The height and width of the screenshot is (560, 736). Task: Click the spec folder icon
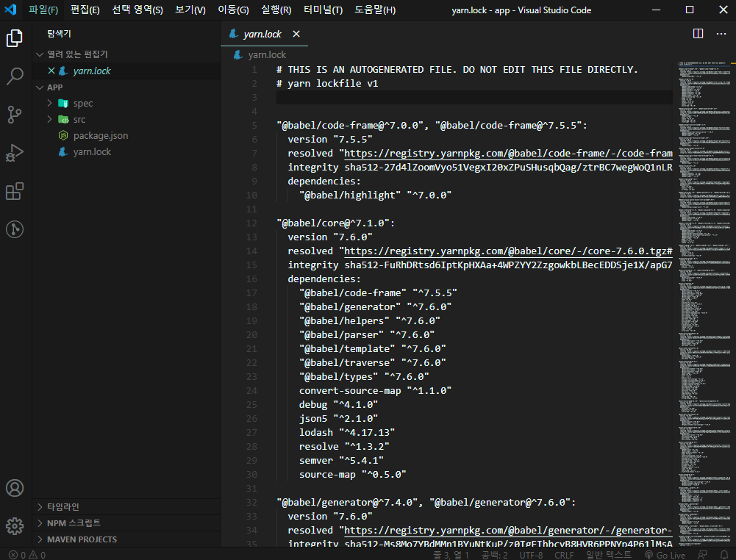click(63, 103)
